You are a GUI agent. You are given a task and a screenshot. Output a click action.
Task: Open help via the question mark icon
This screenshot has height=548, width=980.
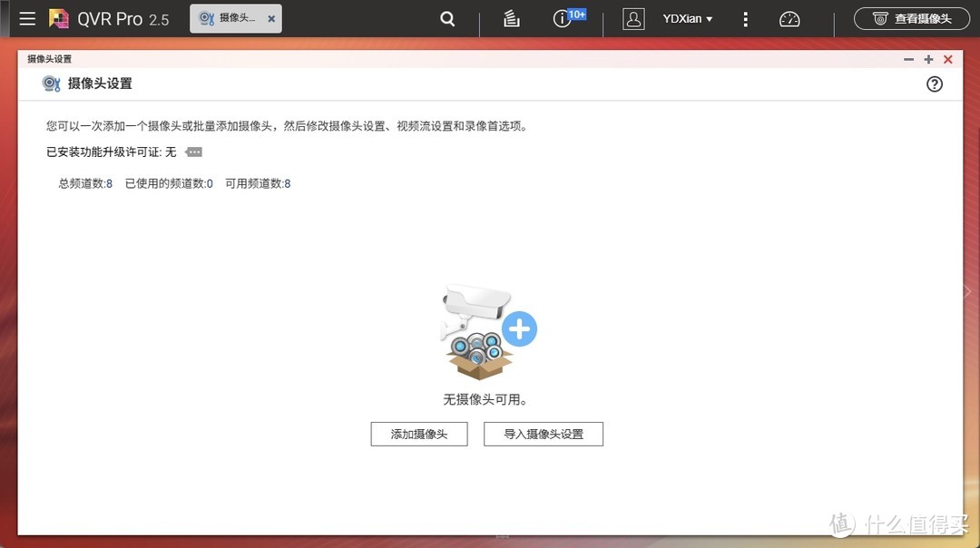click(x=934, y=83)
